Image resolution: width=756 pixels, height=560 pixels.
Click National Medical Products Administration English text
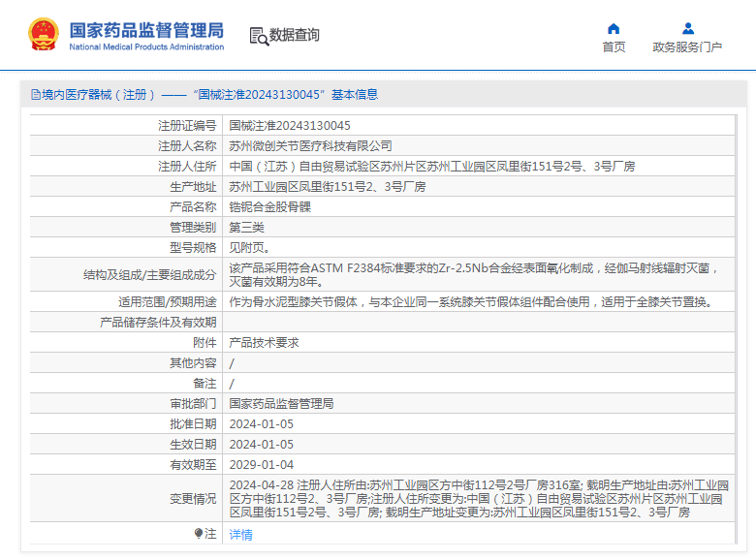pos(146,47)
